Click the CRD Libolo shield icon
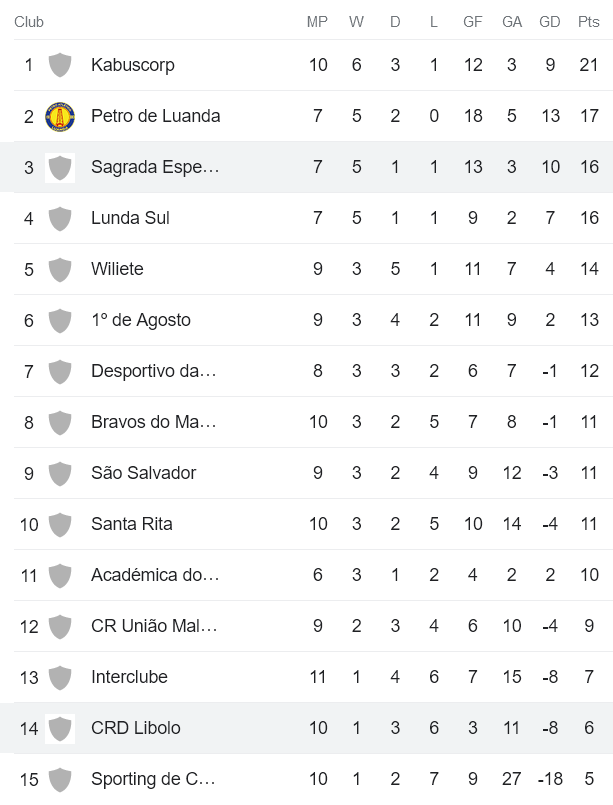 60,728
